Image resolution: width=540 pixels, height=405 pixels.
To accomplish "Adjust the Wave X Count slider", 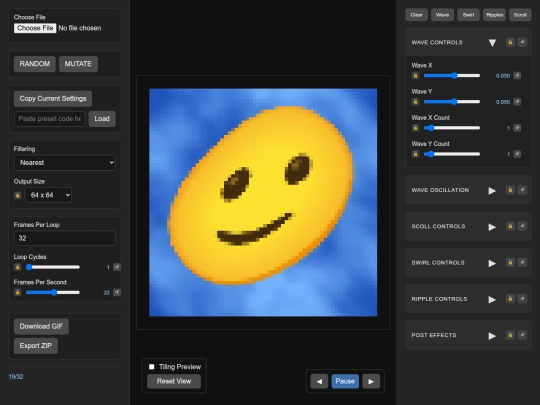I will [x=452, y=128].
